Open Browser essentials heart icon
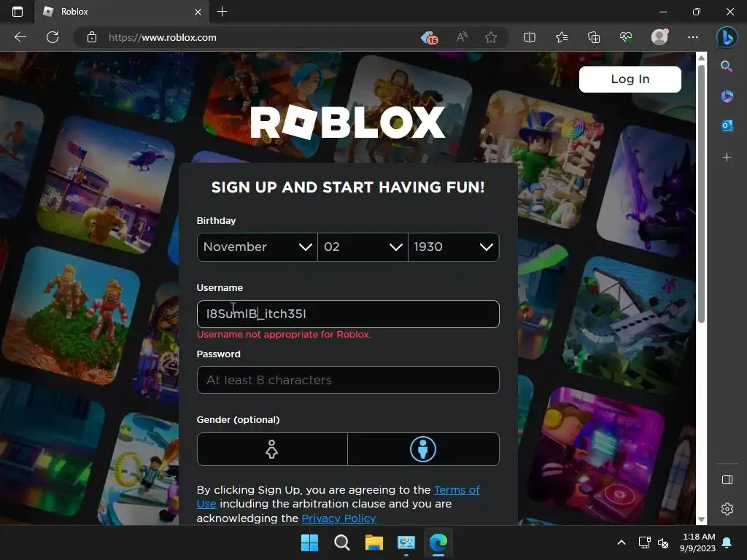Image resolution: width=747 pixels, height=560 pixels. click(x=626, y=37)
